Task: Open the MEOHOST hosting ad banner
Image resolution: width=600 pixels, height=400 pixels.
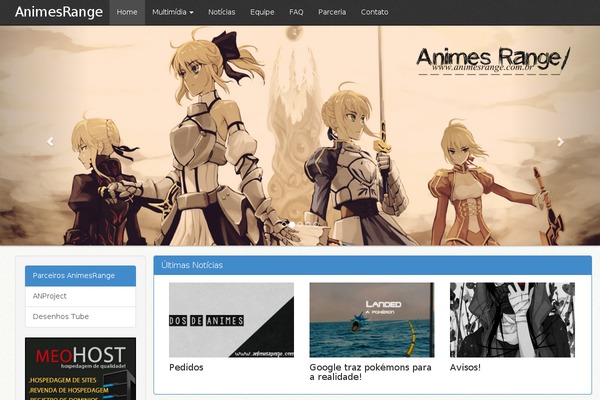Action: (x=80, y=369)
